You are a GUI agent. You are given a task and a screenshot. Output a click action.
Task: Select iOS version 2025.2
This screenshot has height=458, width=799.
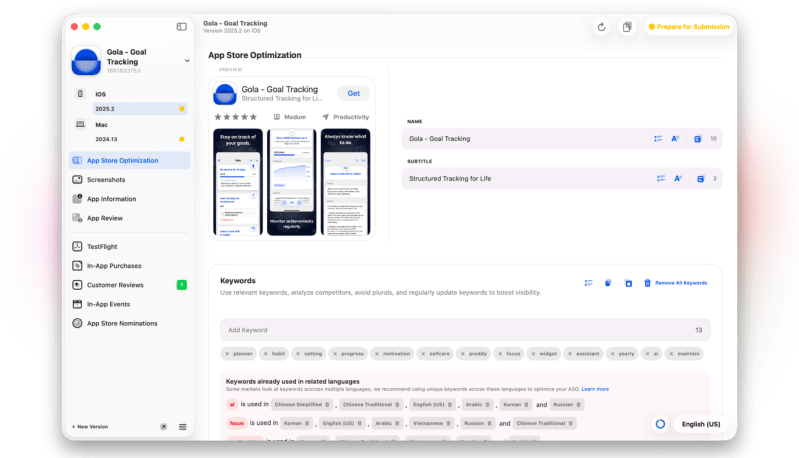(x=140, y=109)
